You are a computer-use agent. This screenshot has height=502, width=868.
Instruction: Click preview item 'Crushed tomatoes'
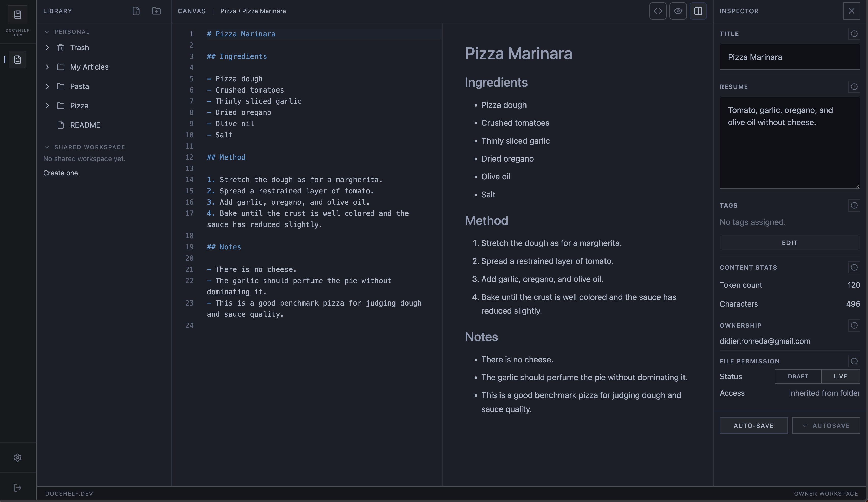tap(515, 123)
